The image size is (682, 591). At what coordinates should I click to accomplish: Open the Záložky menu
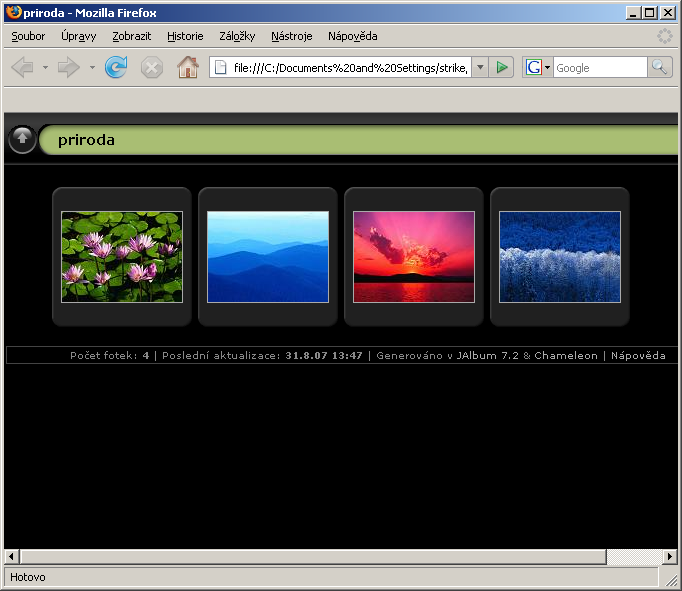pos(237,36)
